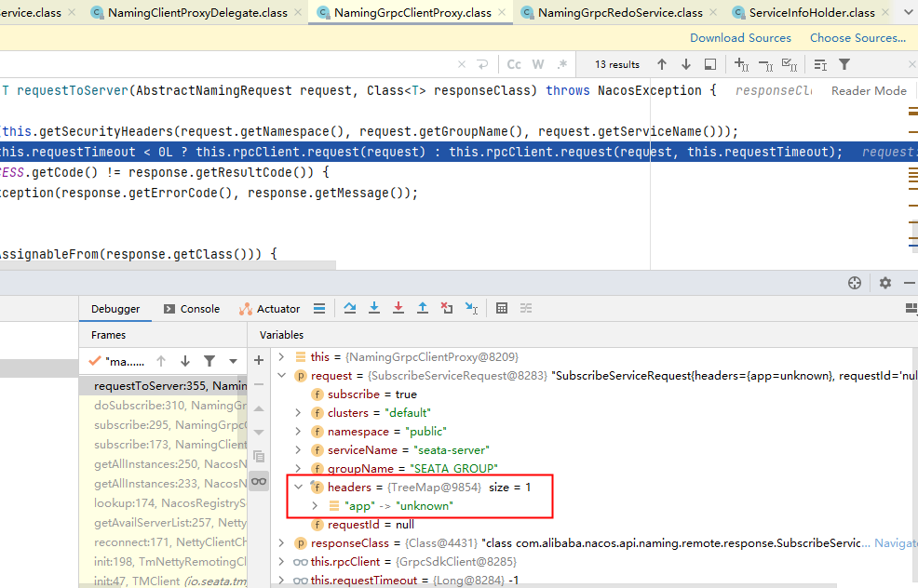Image resolution: width=918 pixels, height=588 pixels.
Task: Click the Drop Frame icon
Action: (447, 308)
